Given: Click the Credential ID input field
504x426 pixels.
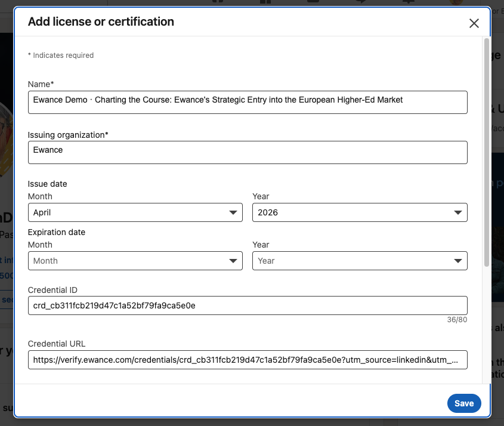Looking at the screenshot, I should tap(248, 305).
